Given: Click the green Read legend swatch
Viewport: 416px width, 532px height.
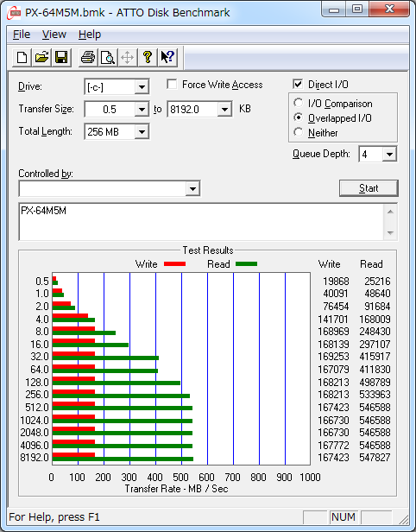Looking at the screenshot, I should [246, 264].
